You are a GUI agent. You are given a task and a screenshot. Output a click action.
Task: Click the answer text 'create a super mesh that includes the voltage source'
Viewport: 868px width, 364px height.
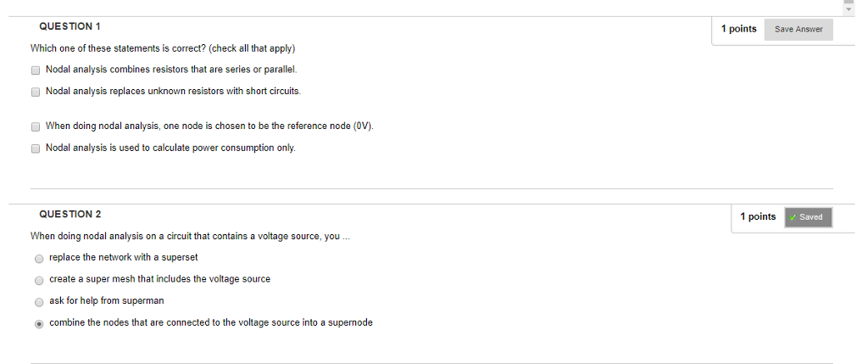point(159,279)
